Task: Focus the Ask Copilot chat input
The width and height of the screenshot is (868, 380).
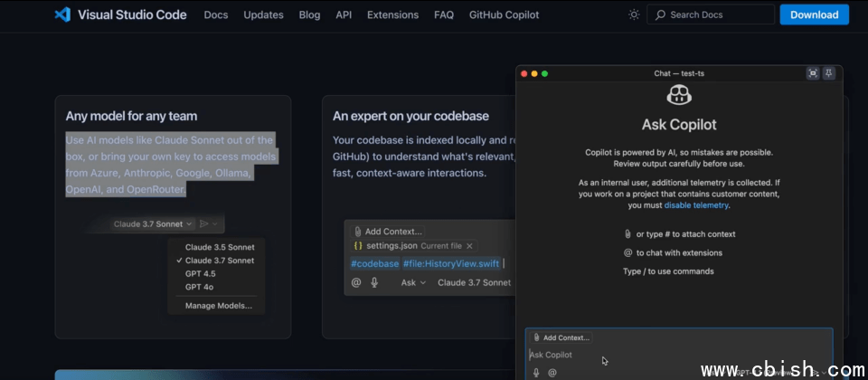Action: (679, 355)
